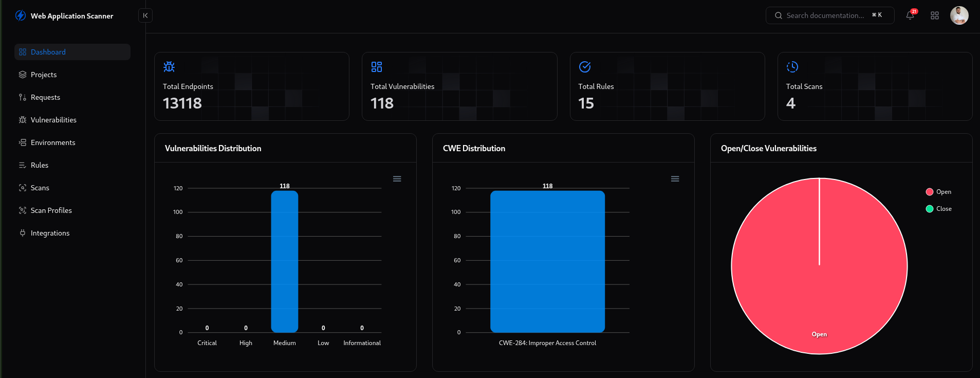
Task: Open the apps grid icon in header
Action: pyautogui.click(x=934, y=15)
